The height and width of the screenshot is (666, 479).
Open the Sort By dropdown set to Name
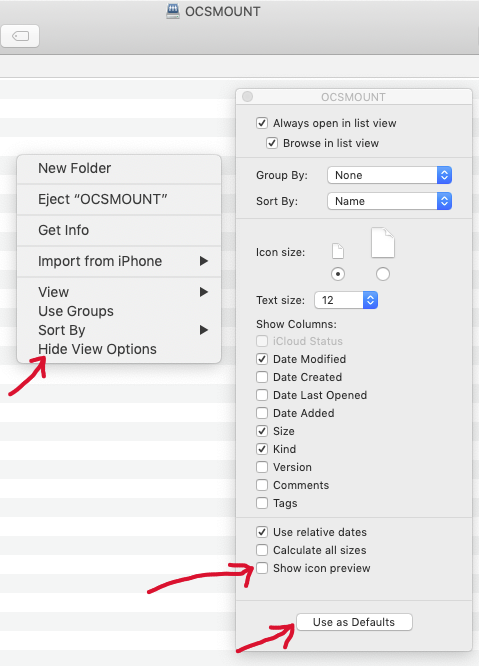[x=389, y=201]
